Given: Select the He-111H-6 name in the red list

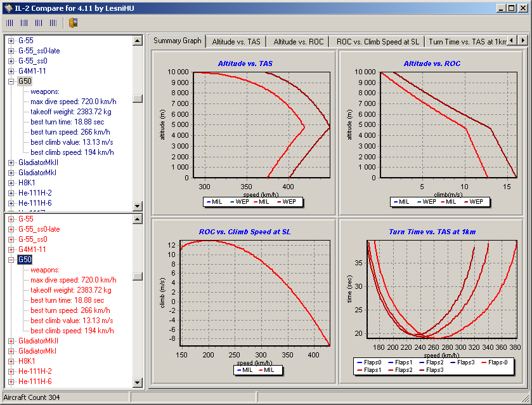Looking at the screenshot, I should (35, 382).
